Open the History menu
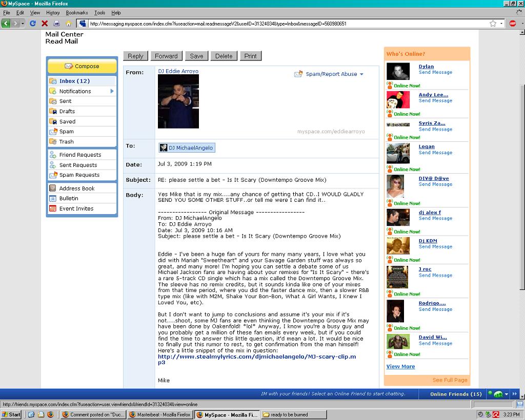Image resolution: width=525 pixels, height=420 pixels. coord(53,13)
